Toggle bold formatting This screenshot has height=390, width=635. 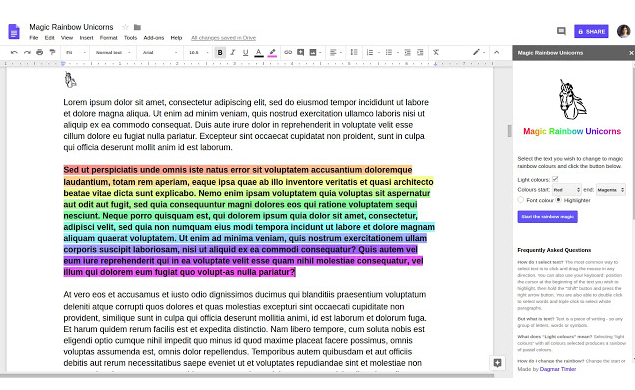220,52
